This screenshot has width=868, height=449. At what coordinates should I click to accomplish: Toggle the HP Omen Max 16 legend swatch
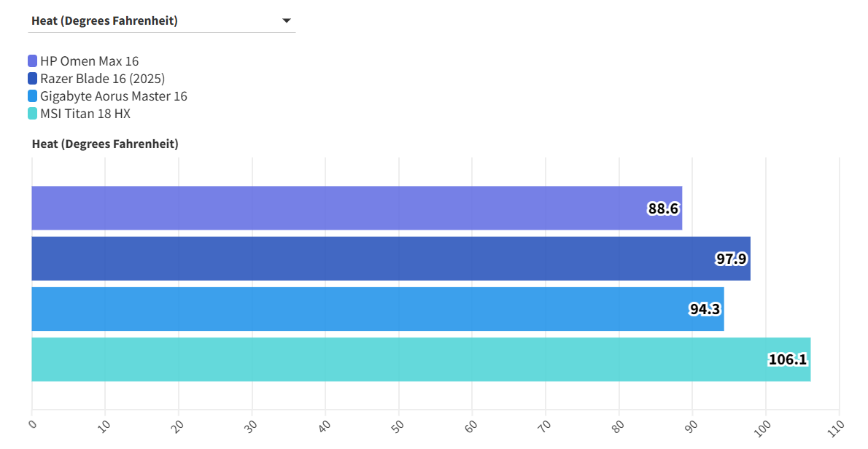point(33,61)
